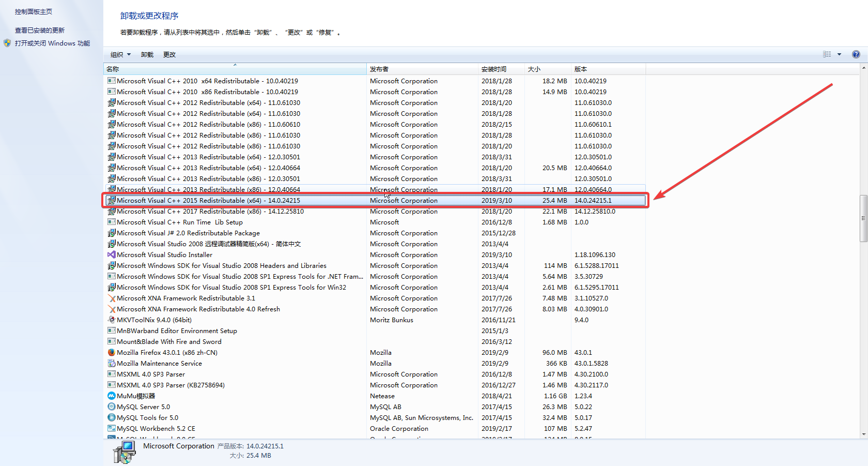Viewport: 868px width, 466px height.
Task: Select MySQL Tools for 5.0 icon
Action: pyautogui.click(x=112, y=417)
